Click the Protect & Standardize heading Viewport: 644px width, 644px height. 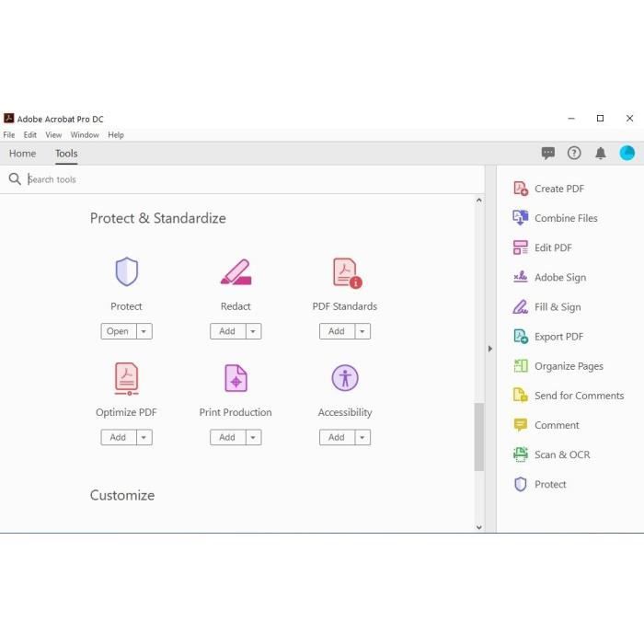click(x=158, y=218)
